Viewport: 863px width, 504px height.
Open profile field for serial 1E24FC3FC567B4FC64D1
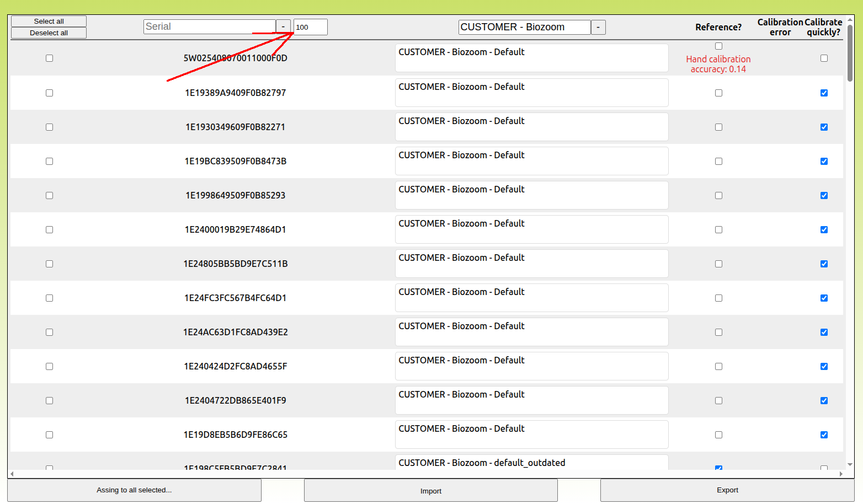531,298
